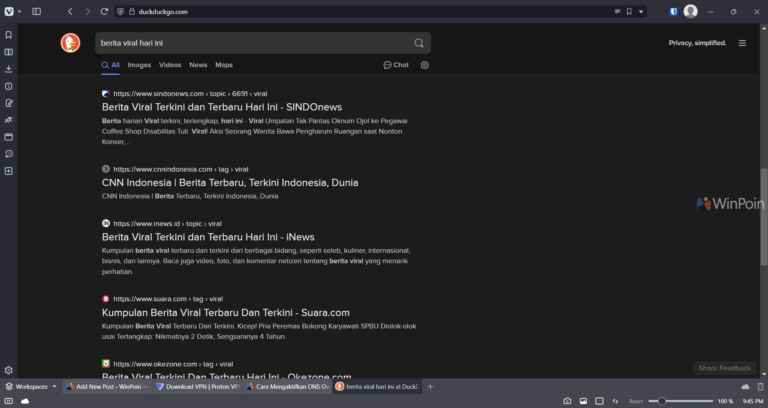Click the Share Feedback button

(x=724, y=368)
